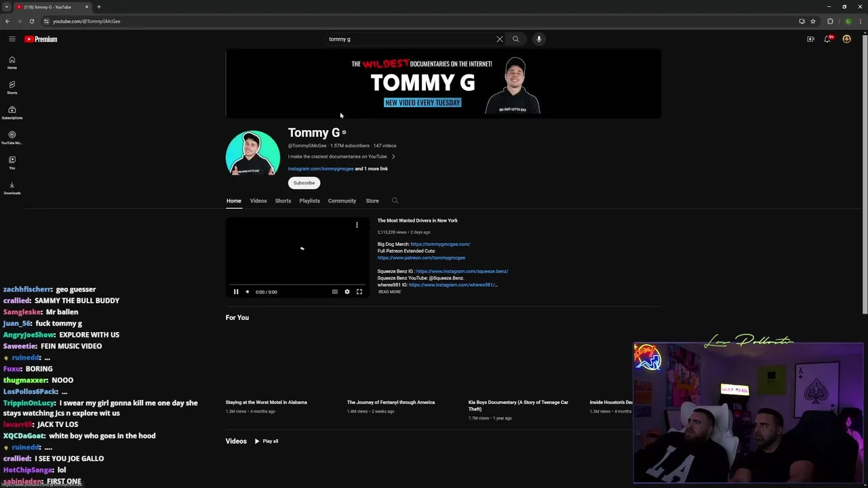
Task: Start voice search with microphone
Action: [539, 39]
